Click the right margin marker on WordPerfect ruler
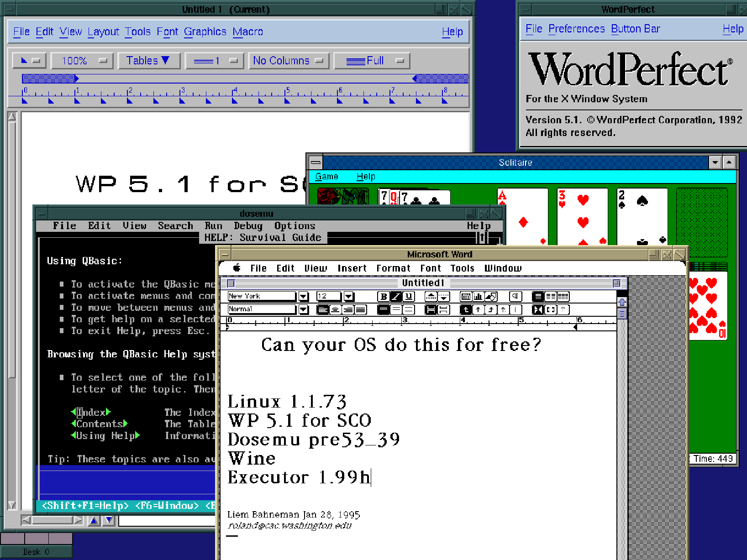Screen dimensions: 747x560 [x=415, y=79]
